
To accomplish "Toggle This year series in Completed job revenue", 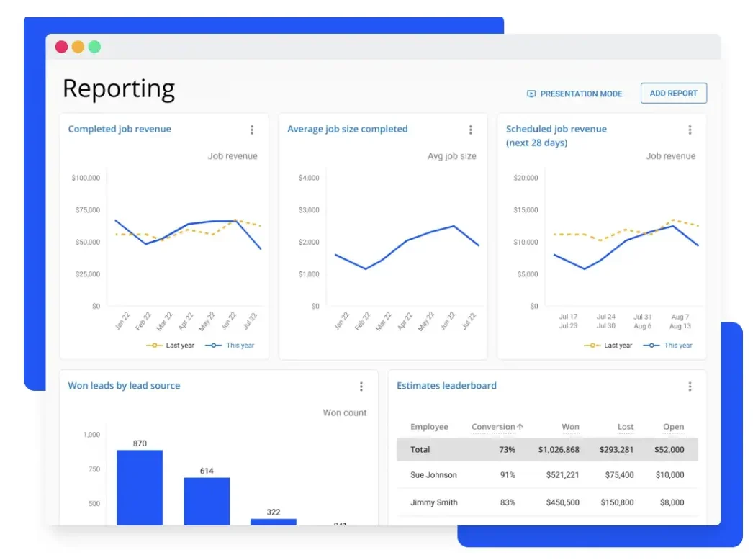I will point(231,346).
